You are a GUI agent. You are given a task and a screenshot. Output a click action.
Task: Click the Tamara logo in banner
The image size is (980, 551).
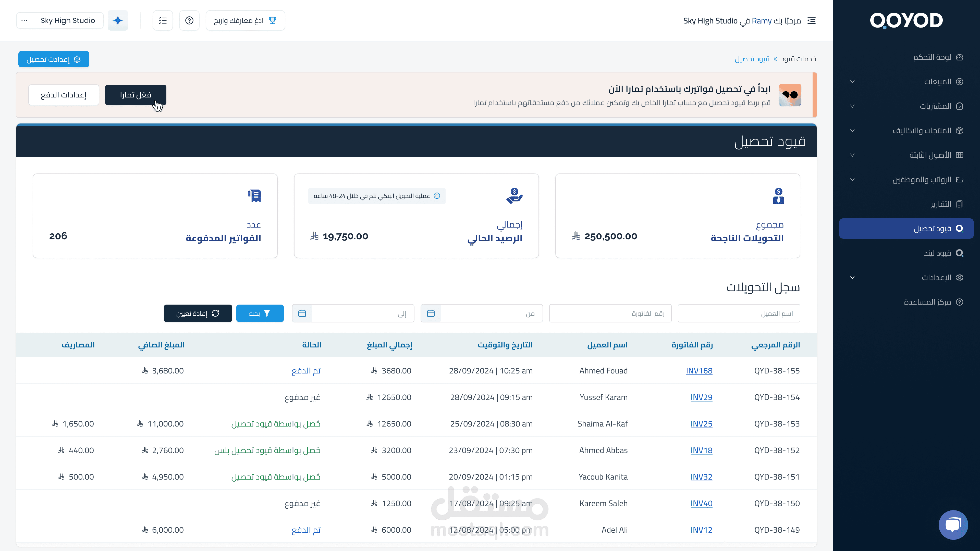pyautogui.click(x=790, y=95)
